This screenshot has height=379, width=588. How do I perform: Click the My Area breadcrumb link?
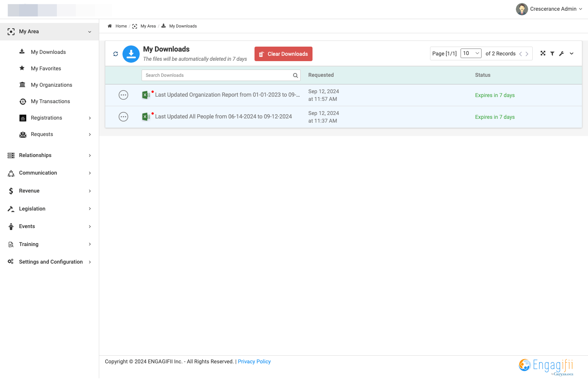coord(148,26)
